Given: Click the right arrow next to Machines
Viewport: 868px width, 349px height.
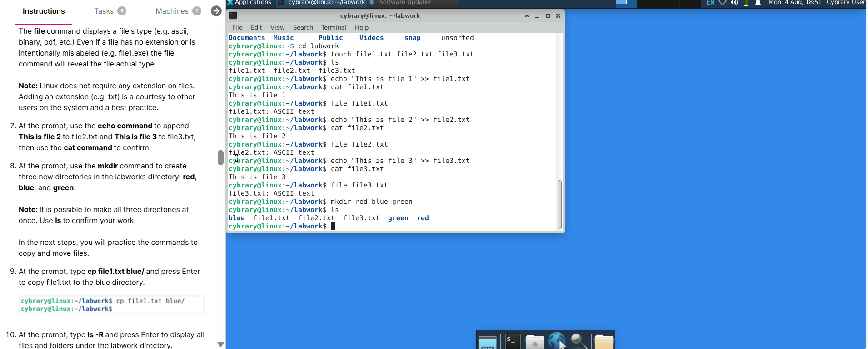Looking at the screenshot, I should (x=216, y=11).
